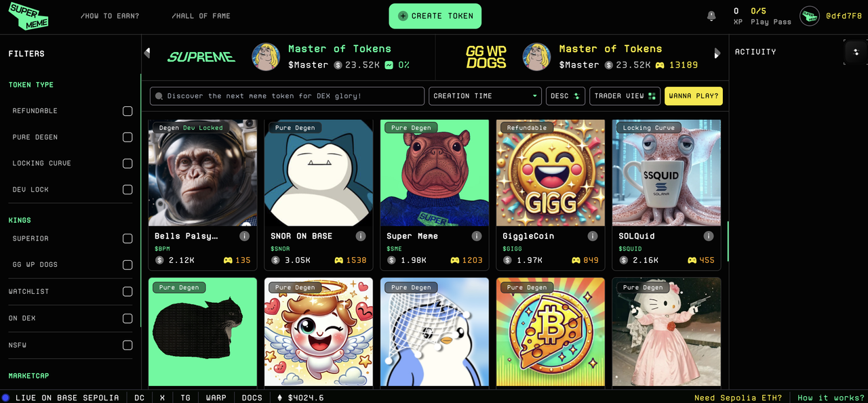
Task: Enable the Refundable token type filter
Action: click(127, 110)
